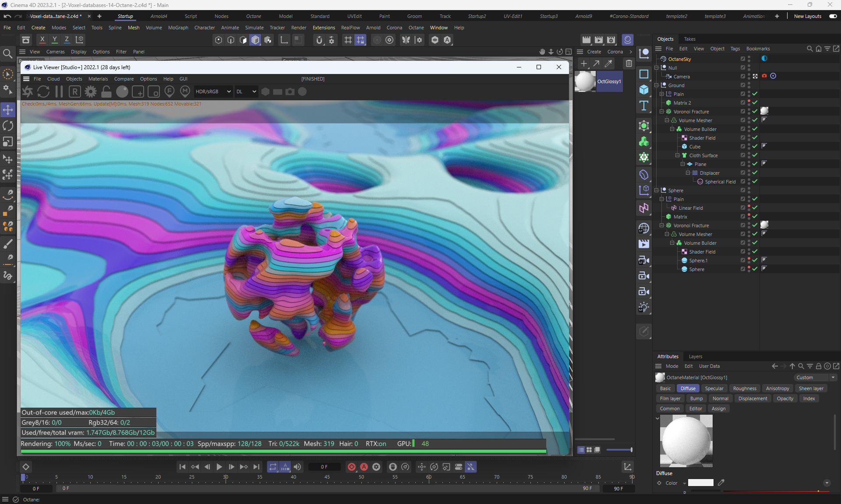Click the Text spline tool icon
This screenshot has height=504, width=841.
point(643,106)
